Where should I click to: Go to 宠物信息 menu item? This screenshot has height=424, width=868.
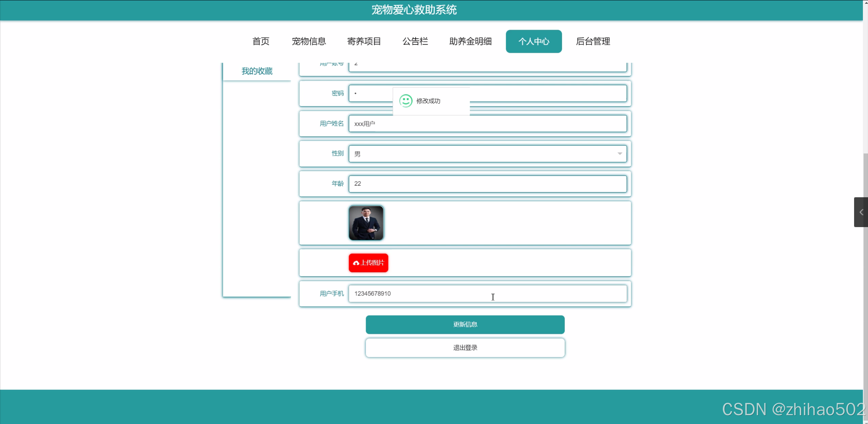click(x=309, y=41)
